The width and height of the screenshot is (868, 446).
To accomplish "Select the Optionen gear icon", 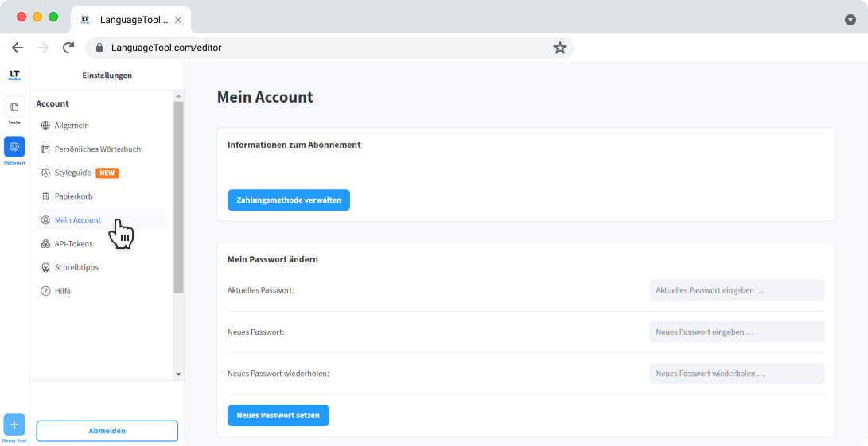I will (14, 146).
